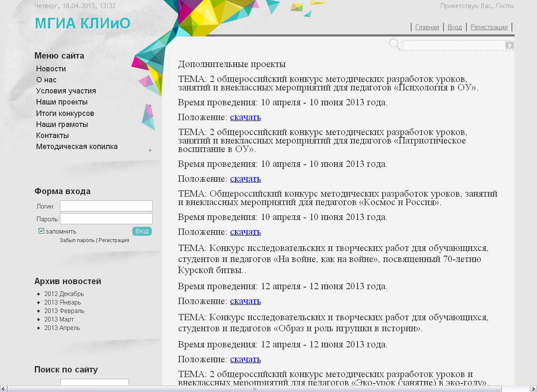View Наши грамоты page
The width and height of the screenshot is (537, 392).
(x=62, y=124)
